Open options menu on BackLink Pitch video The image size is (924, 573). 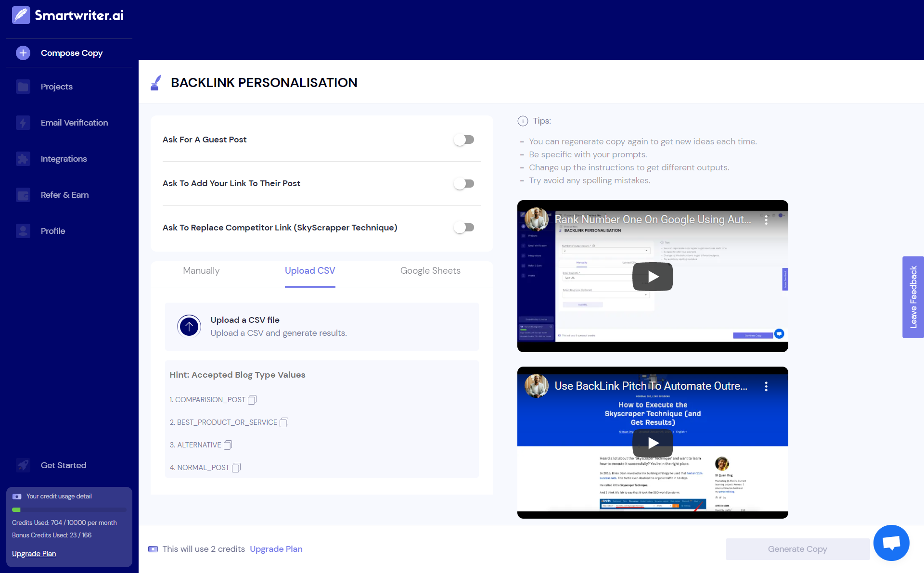pyautogui.click(x=766, y=386)
